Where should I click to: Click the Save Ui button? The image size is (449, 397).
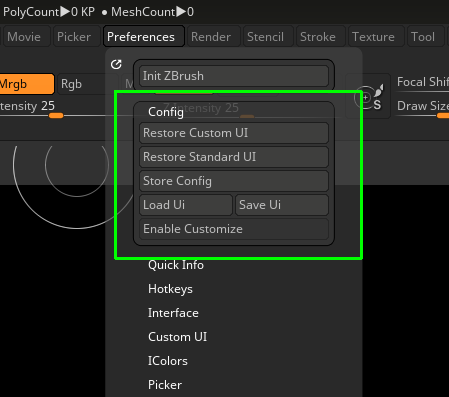coord(282,205)
